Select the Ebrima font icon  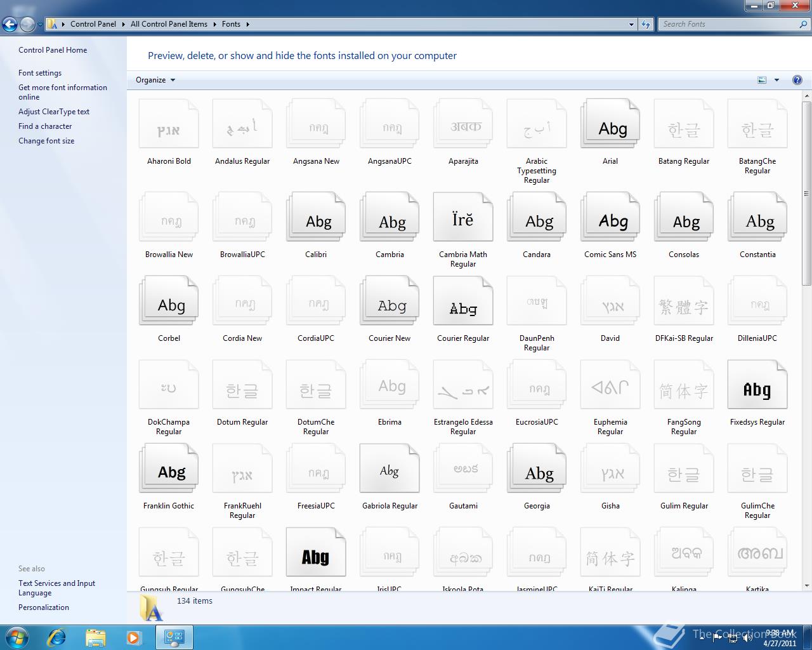click(390, 385)
